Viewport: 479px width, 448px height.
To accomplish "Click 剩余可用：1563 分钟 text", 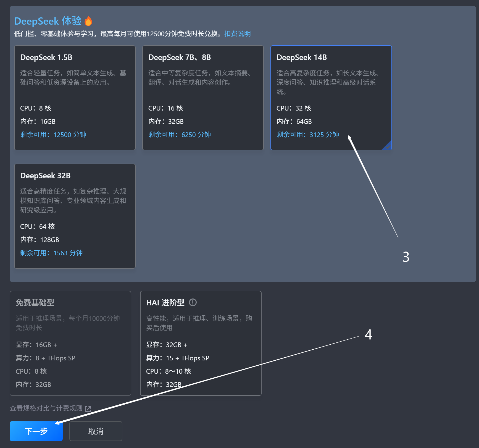I will [x=51, y=253].
